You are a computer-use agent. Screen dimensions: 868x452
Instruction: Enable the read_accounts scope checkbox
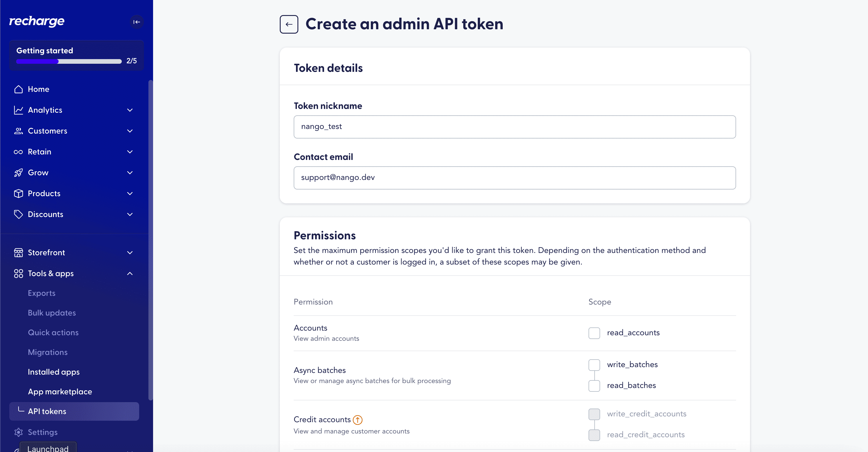(594, 333)
